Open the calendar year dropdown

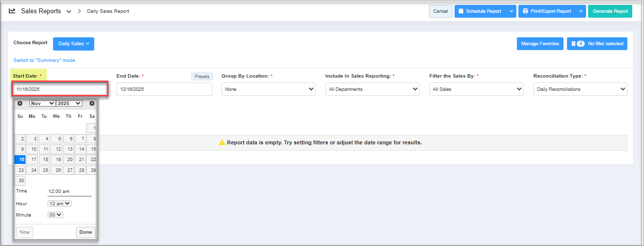point(69,104)
